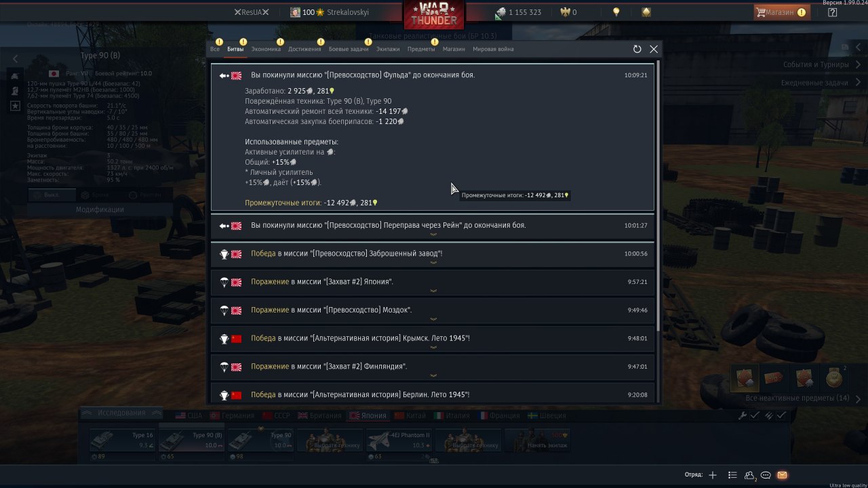Refresh the battle log messages
Image resolution: width=868 pixels, height=488 pixels.
coord(637,49)
